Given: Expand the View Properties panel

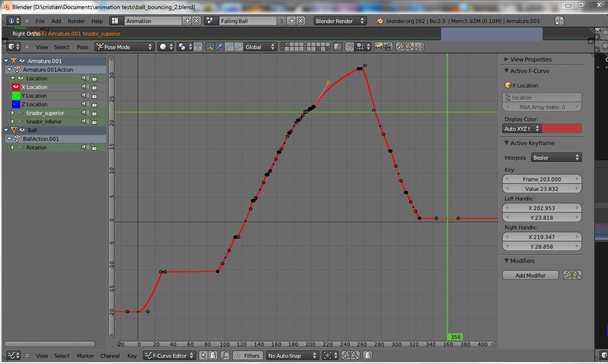Looking at the screenshot, I should [x=507, y=59].
